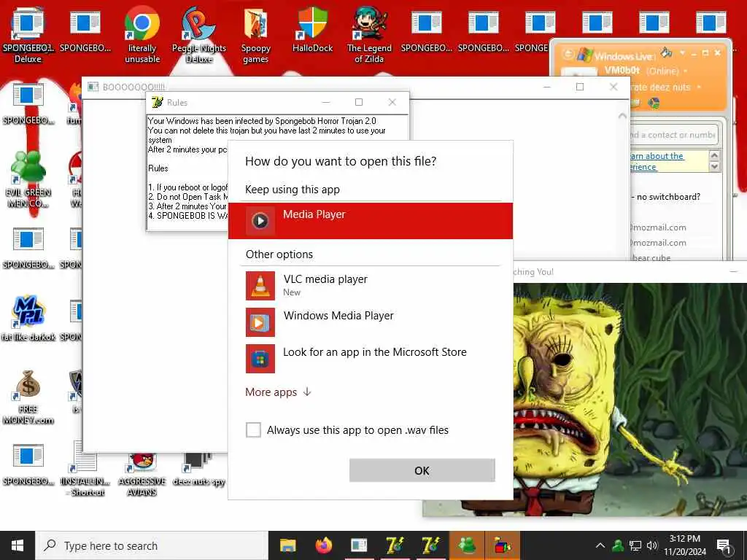Click the multicolor butterfly icon under the Messenger profile
This screenshot has width=747, height=560.
coord(654,102)
